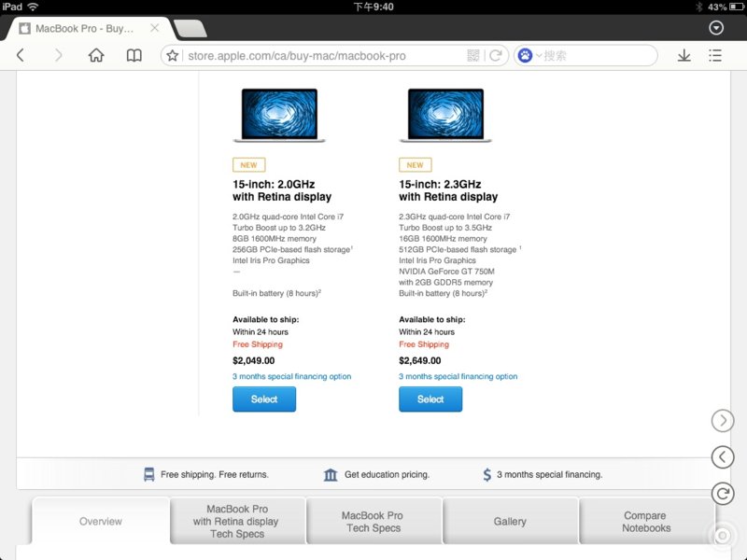The image size is (747, 560).
Task: Switch to MacBook Pro Tech Specs tab
Action: click(x=373, y=522)
